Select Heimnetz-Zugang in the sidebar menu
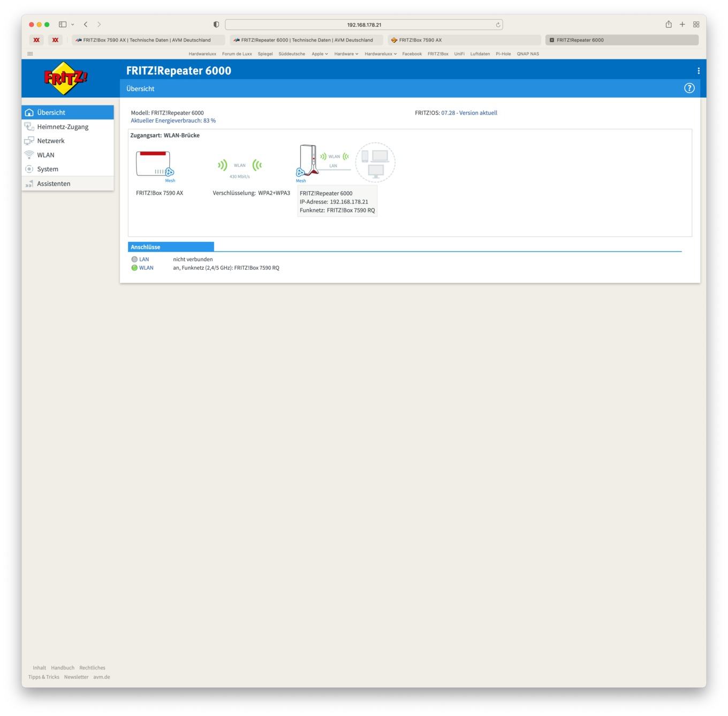The width and height of the screenshot is (728, 716). point(68,127)
